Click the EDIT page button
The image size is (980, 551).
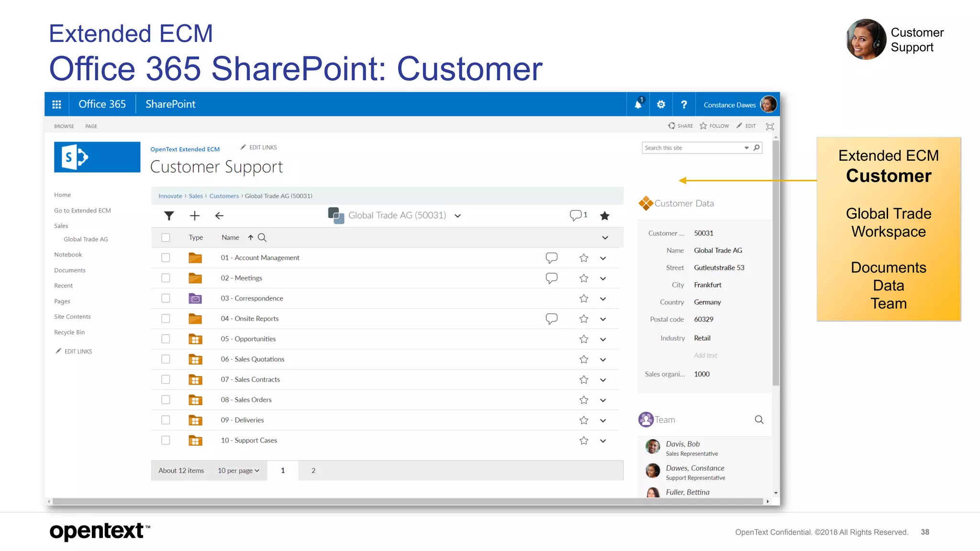(x=746, y=126)
